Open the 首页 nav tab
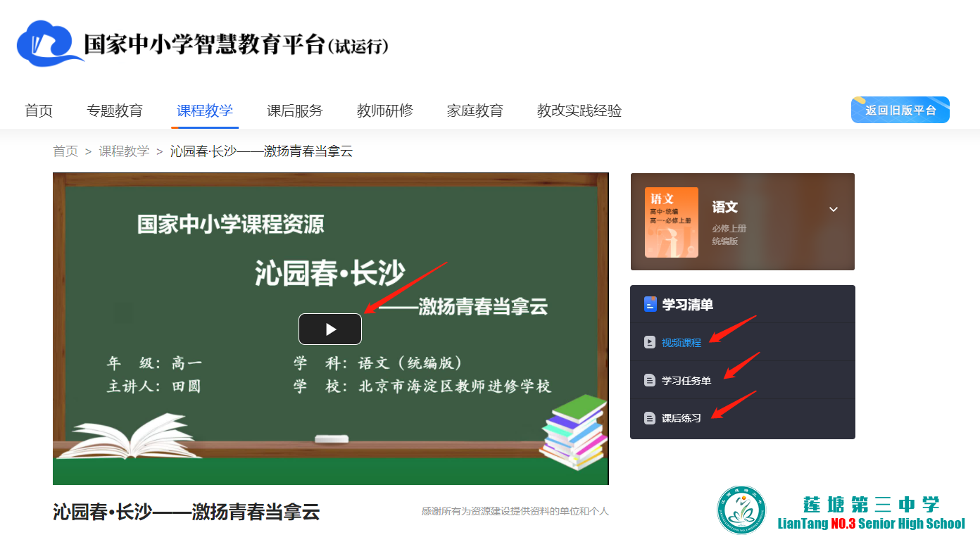 pos(39,111)
